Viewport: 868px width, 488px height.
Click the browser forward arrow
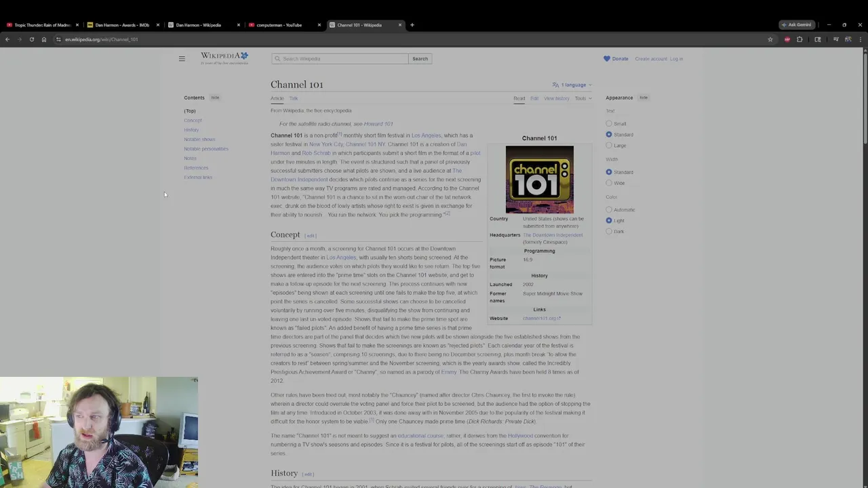coord(20,39)
